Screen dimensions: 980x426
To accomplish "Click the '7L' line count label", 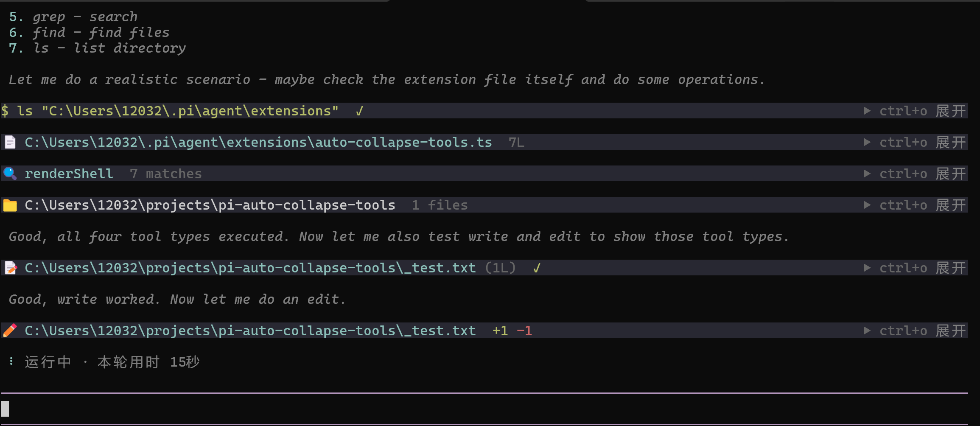I will 516,143.
